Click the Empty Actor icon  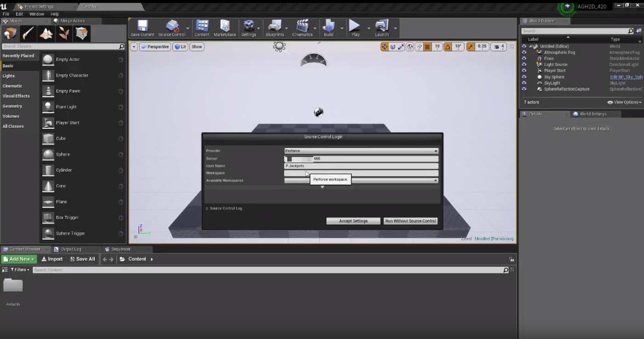click(48, 60)
